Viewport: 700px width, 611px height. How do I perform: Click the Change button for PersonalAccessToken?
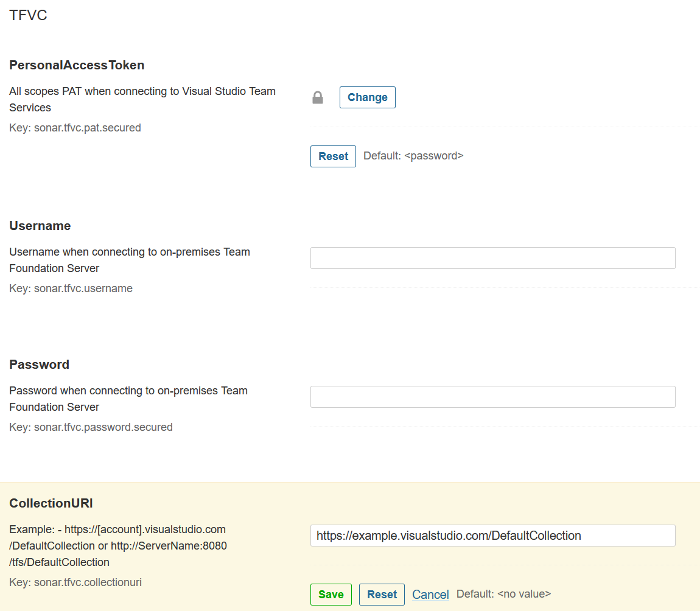point(367,97)
